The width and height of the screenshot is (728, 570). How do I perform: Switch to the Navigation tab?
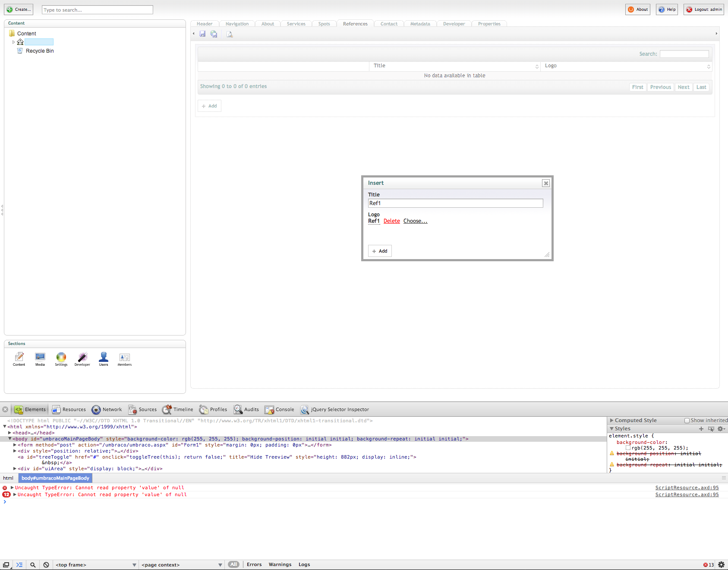coord(237,24)
